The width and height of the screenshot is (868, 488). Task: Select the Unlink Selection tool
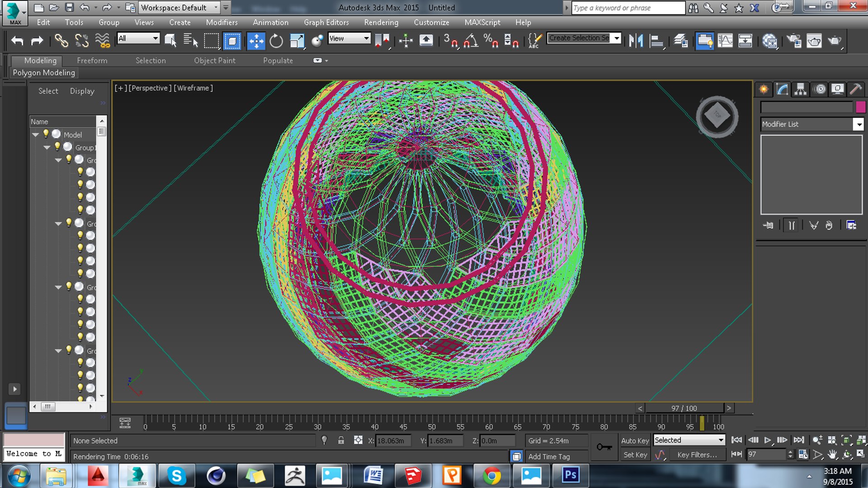(82, 41)
